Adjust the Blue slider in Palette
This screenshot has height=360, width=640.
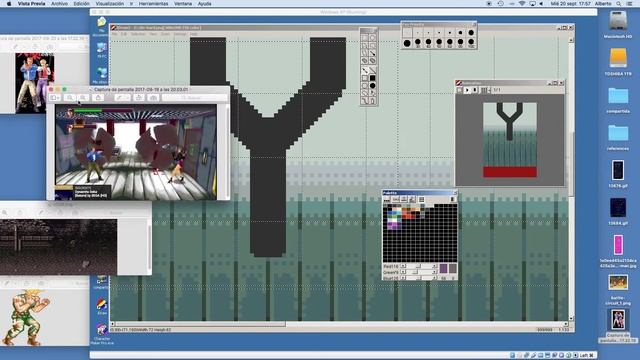(418, 278)
